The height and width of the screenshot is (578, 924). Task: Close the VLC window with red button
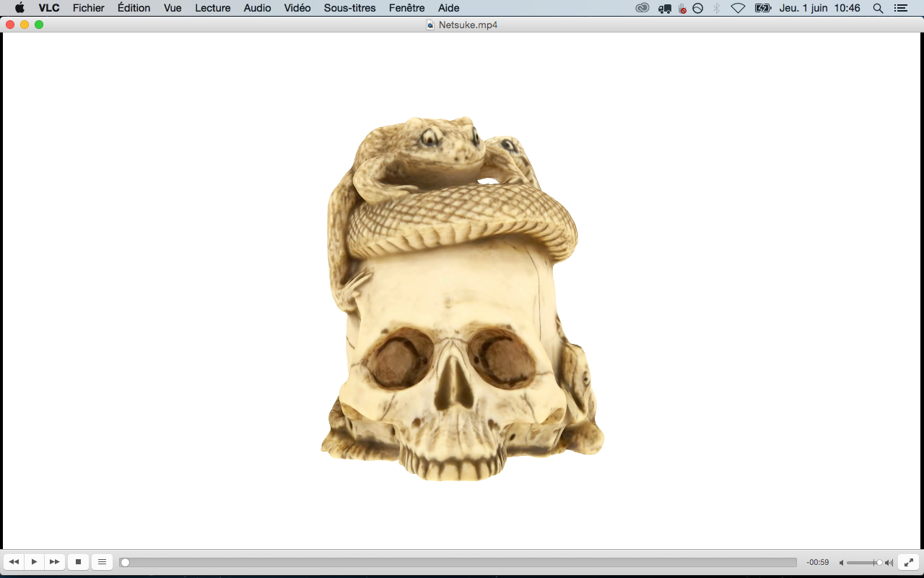pos(10,25)
